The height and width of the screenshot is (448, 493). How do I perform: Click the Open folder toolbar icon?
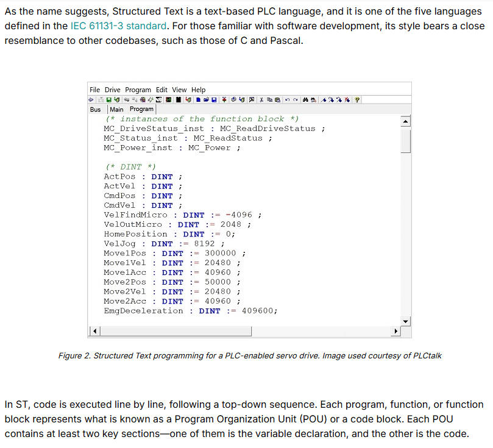tap(206, 100)
